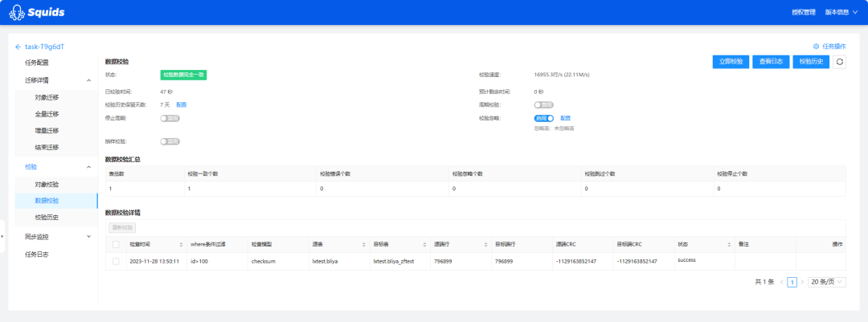The width and height of the screenshot is (868, 322).
Task: Collapse the 迁移详情 section
Action: point(89,80)
